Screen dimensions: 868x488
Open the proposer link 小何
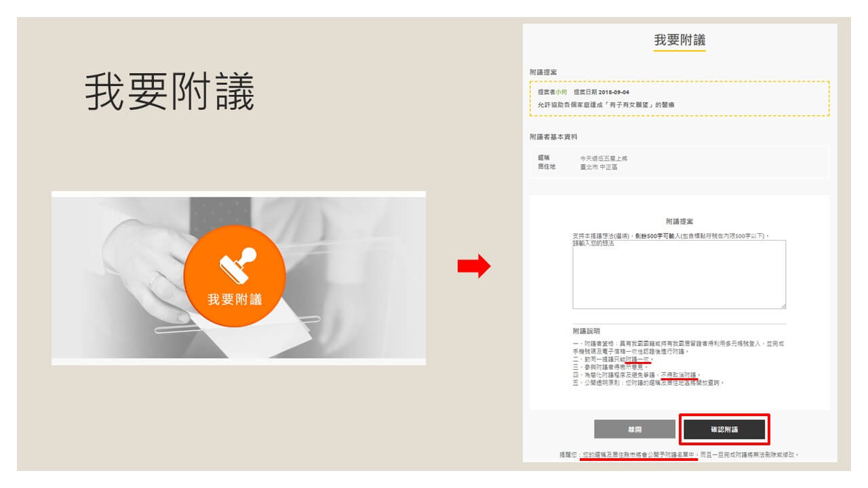tap(561, 92)
